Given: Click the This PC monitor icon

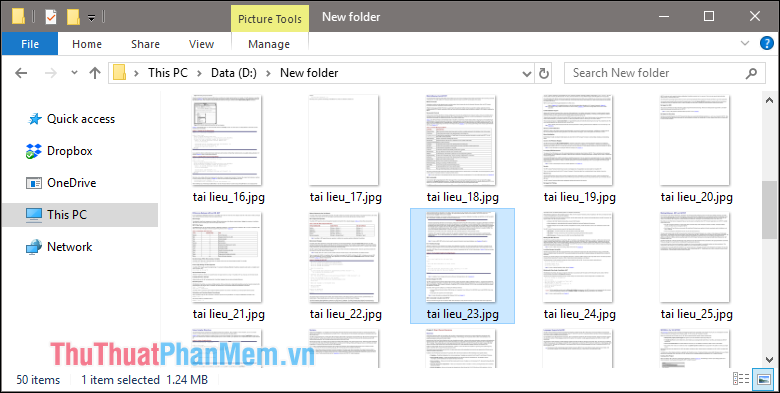Looking at the screenshot, I should pyautogui.click(x=34, y=215).
